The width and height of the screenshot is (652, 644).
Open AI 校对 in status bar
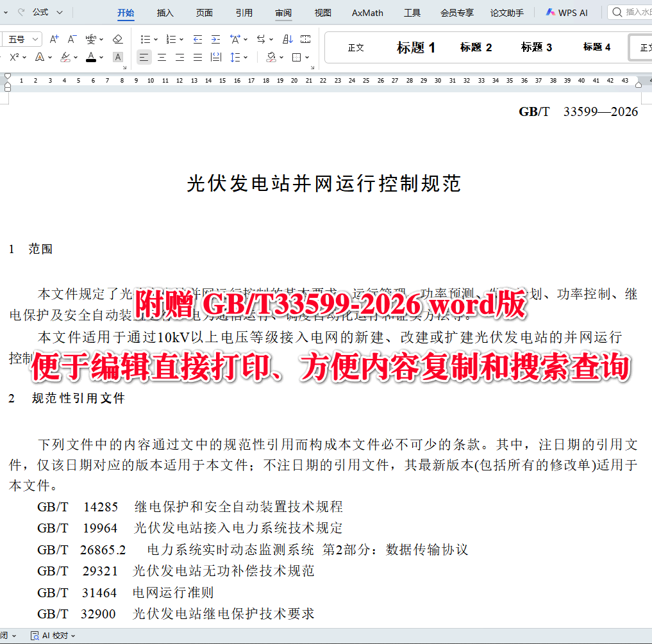tap(53, 636)
